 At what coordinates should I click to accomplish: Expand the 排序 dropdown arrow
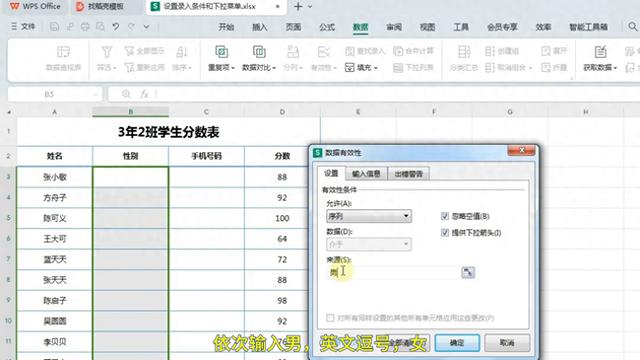pyautogui.click(x=190, y=68)
